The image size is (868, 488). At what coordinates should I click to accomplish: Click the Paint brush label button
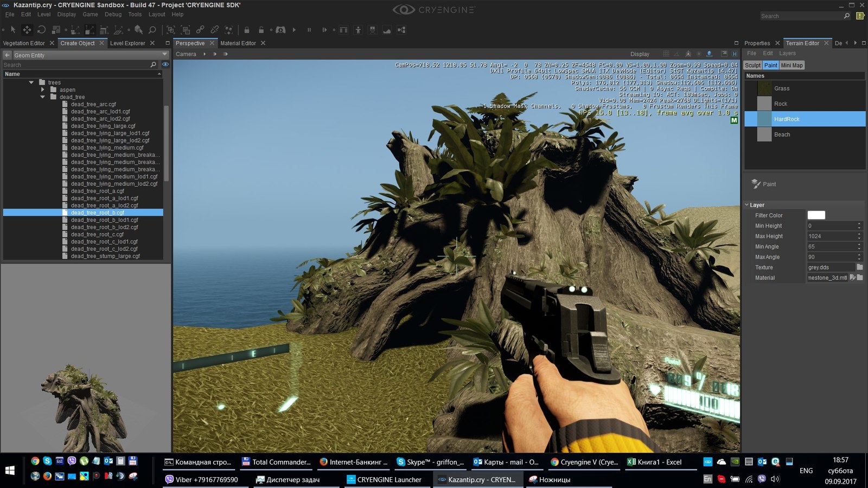(x=769, y=184)
